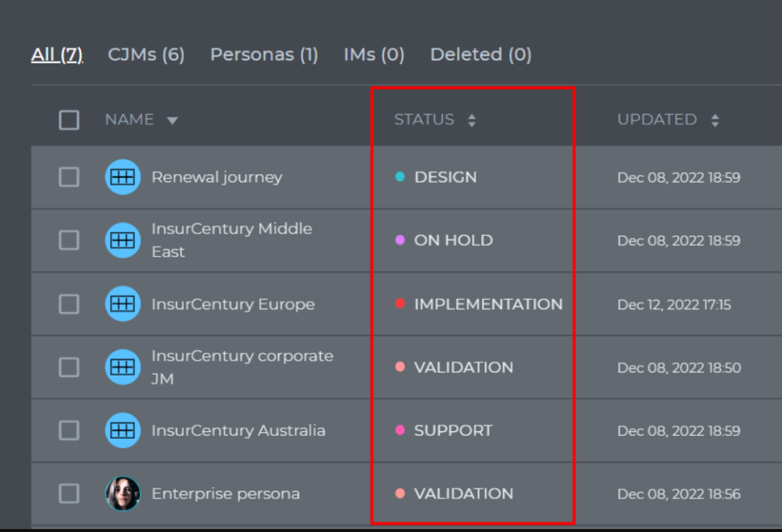Click the teal DESIGN status dot
Viewport: 782px width, 532px height.
400,176
